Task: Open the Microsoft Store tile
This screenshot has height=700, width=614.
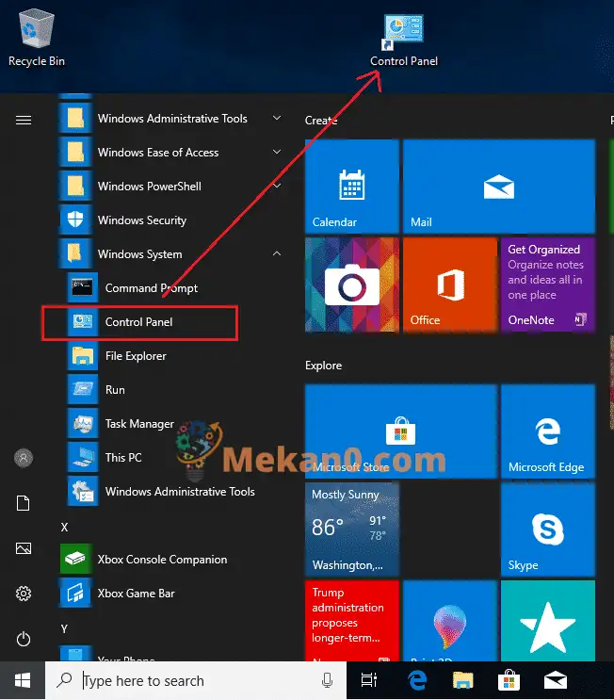Action: 401,431
